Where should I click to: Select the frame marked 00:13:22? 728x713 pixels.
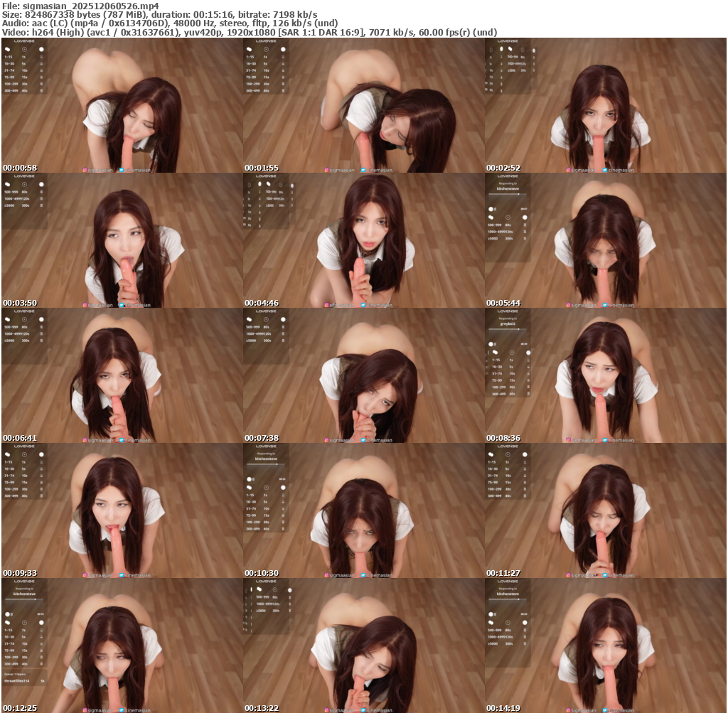(x=363, y=645)
